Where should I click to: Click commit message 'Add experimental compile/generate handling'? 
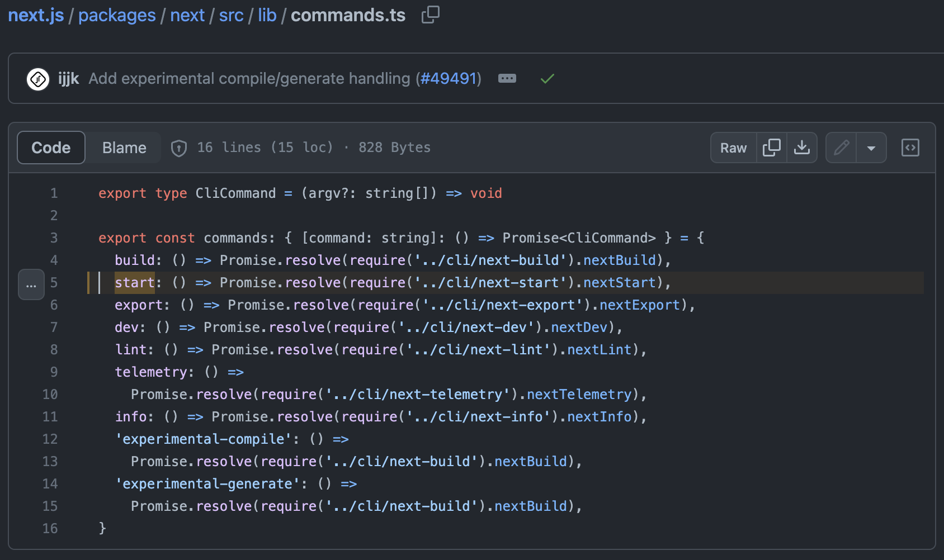[x=249, y=79]
